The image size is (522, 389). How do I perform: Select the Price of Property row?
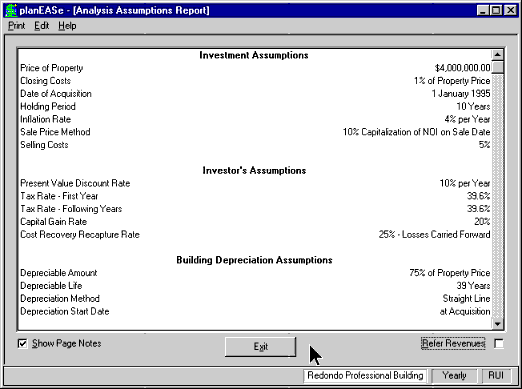point(255,68)
